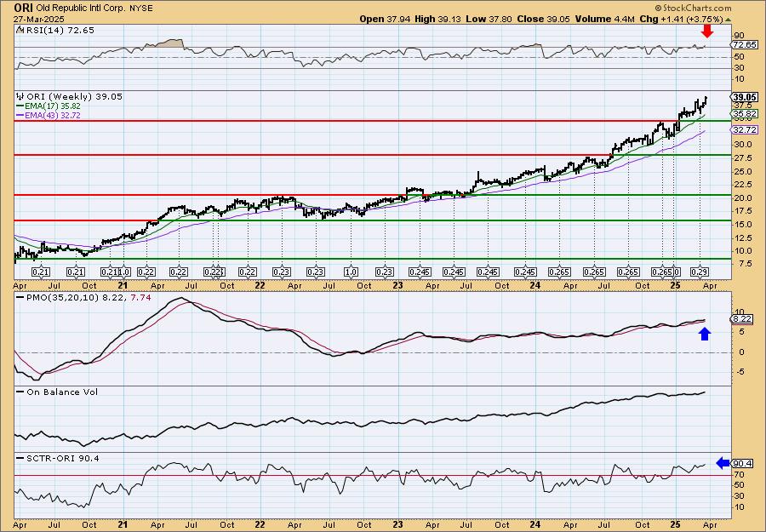Click the High 39.13 value
Screen dimensions: 766x532
click(437, 19)
